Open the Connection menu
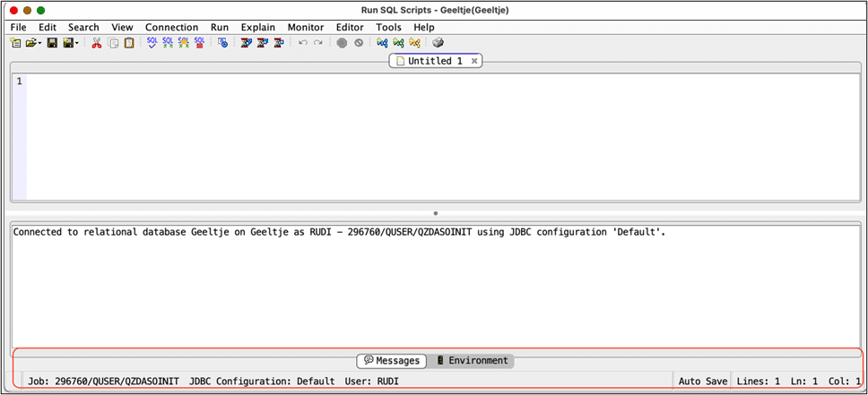 [x=171, y=27]
